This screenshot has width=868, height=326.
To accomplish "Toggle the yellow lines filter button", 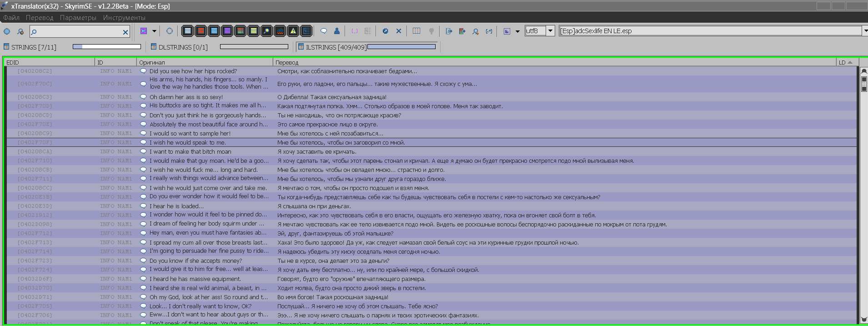I will click(254, 31).
